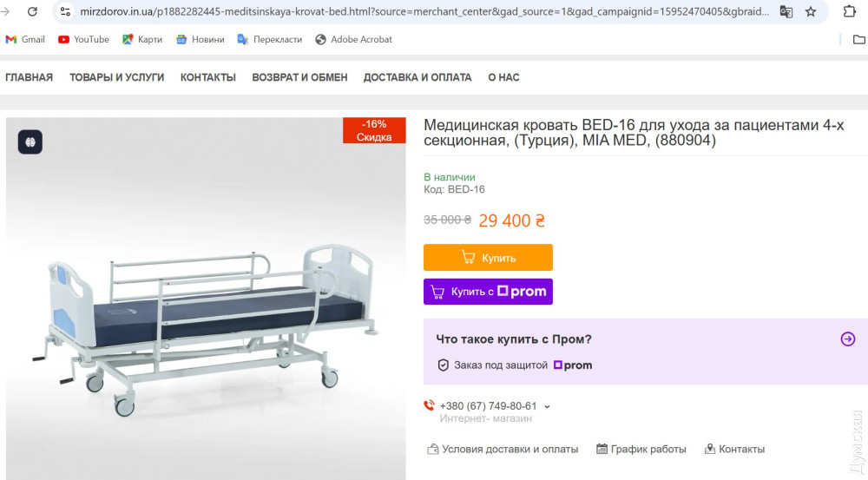Open the Gmail bookmark

25,39
